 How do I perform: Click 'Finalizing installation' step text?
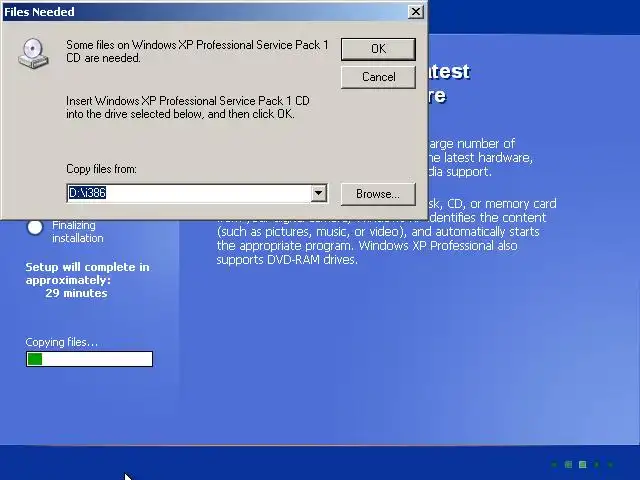click(78, 231)
